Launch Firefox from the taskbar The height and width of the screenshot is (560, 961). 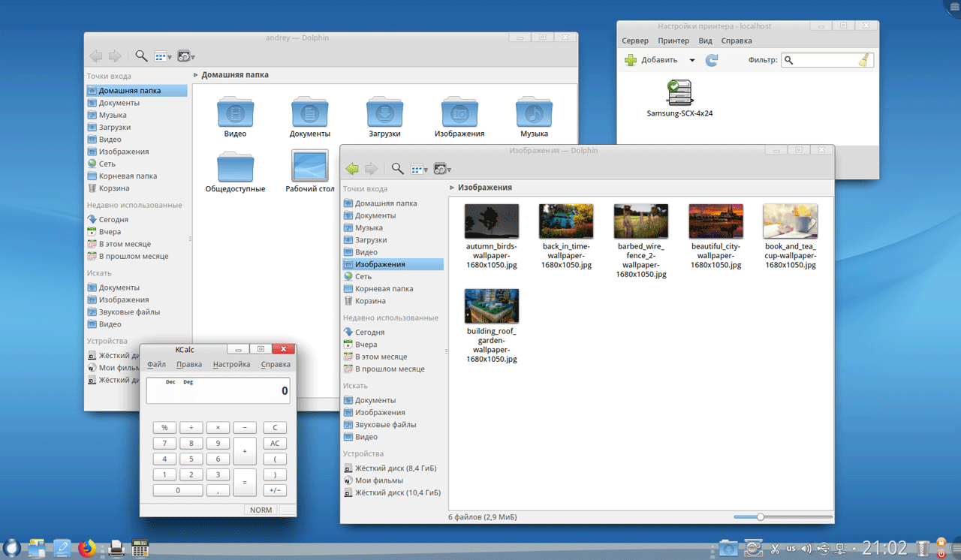click(87, 548)
